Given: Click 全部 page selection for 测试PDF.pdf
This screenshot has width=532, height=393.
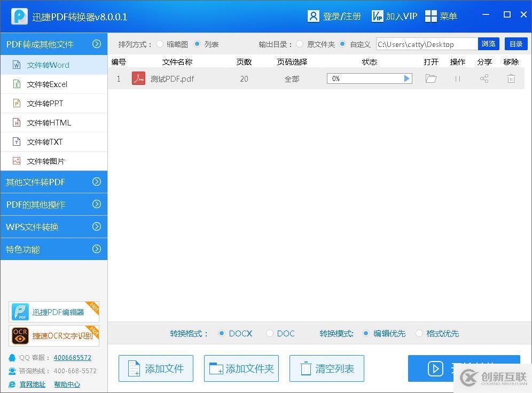Looking at the screenshot, I should (x=292, y=79).
